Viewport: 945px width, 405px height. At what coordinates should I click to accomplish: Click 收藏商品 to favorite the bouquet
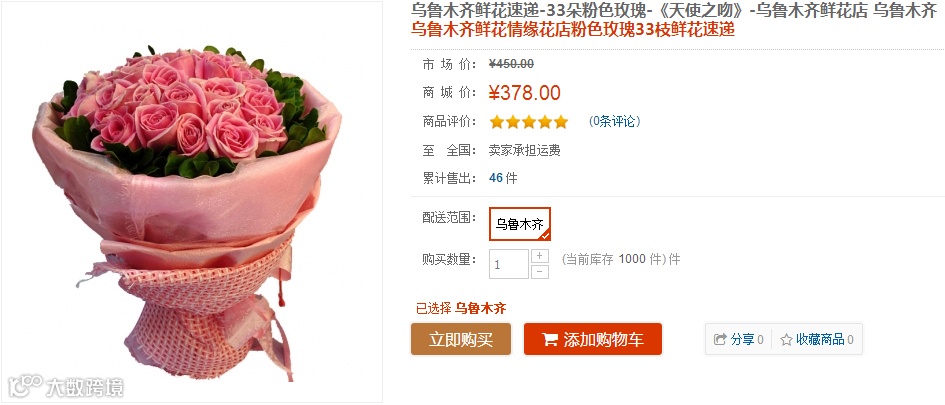pyautogui.click(x=820, y=339)
